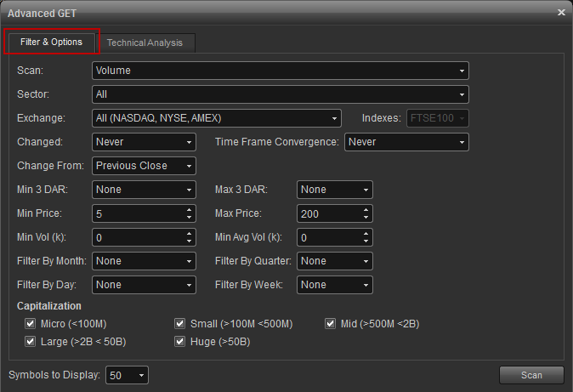The image size is (573, 392).
Task: Open the Scan type dropdown
Action: (x=280, y=71)
